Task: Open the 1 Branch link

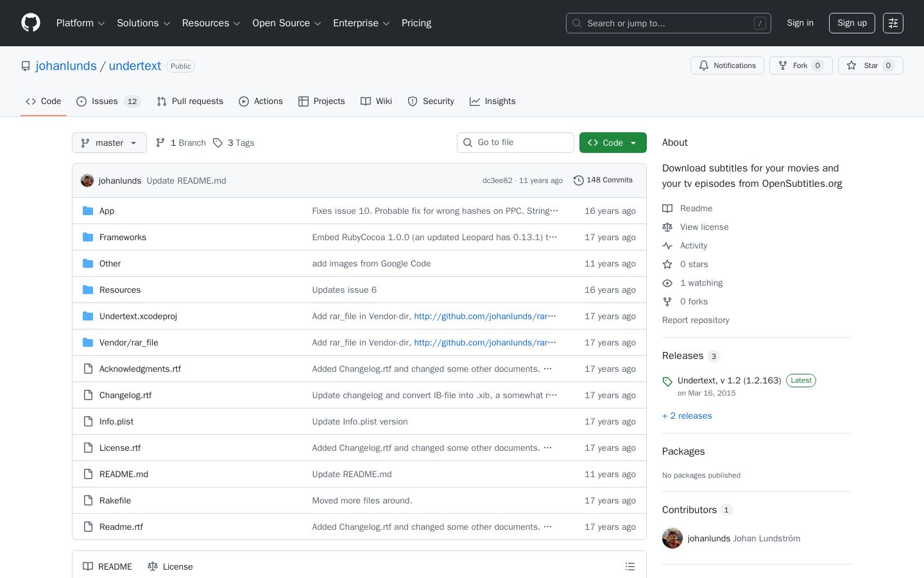Action: pyautogui.click(x=181, y=143)
